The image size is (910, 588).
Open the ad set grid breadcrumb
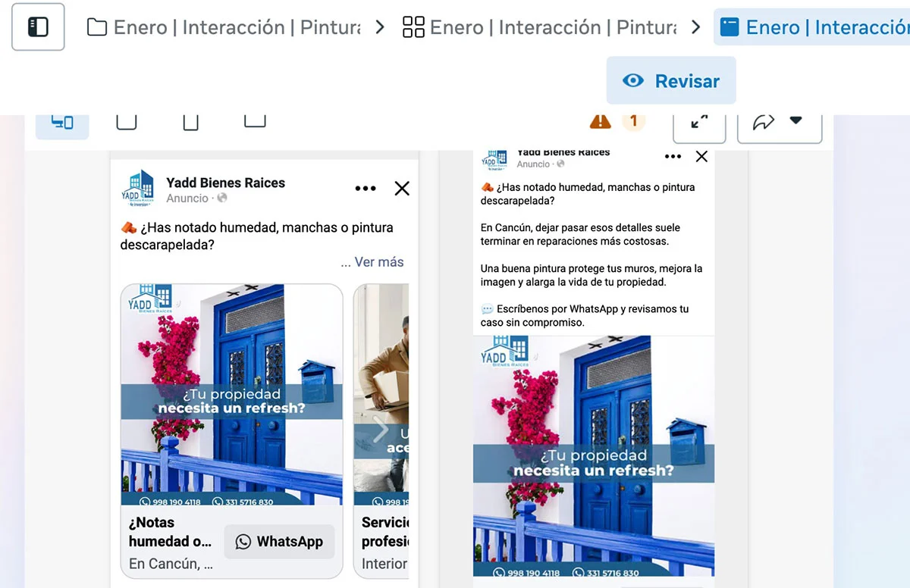point(540,28)
